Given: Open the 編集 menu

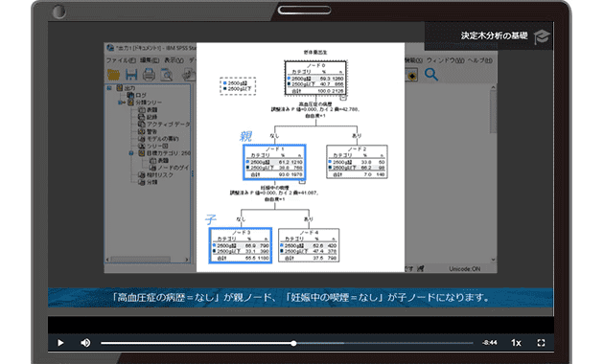Looking at the screenshot, I should tap(150, 60).
